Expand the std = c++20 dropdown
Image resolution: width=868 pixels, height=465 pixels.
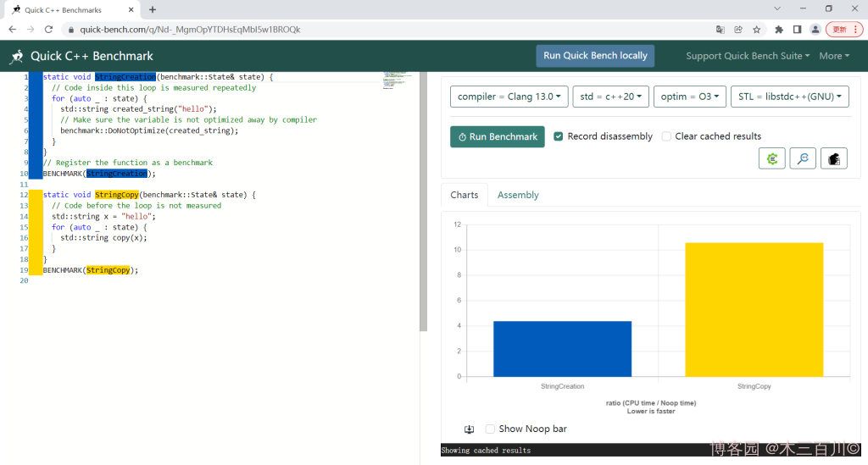[x=610, y=97]
